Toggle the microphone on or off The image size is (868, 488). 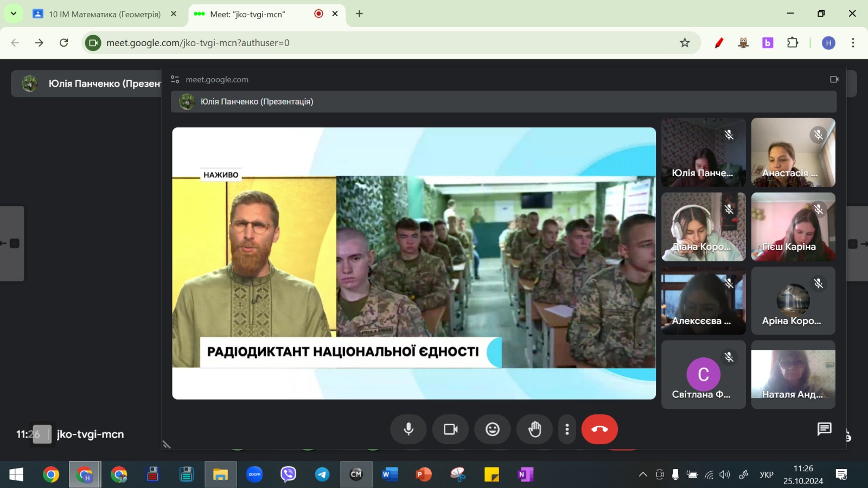pyautogui.click(x=409, y=429)
